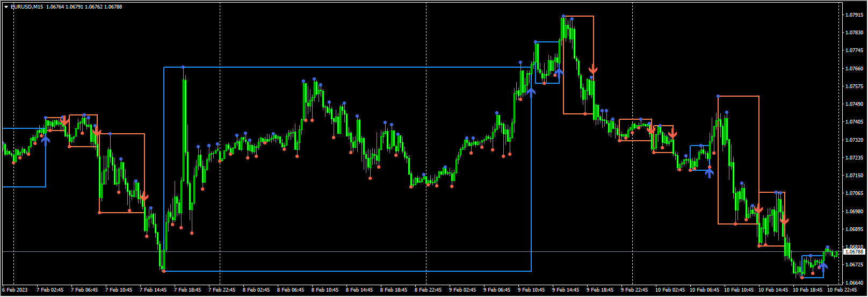
Task: Click price axis label 1.07915
Action: 855,15
